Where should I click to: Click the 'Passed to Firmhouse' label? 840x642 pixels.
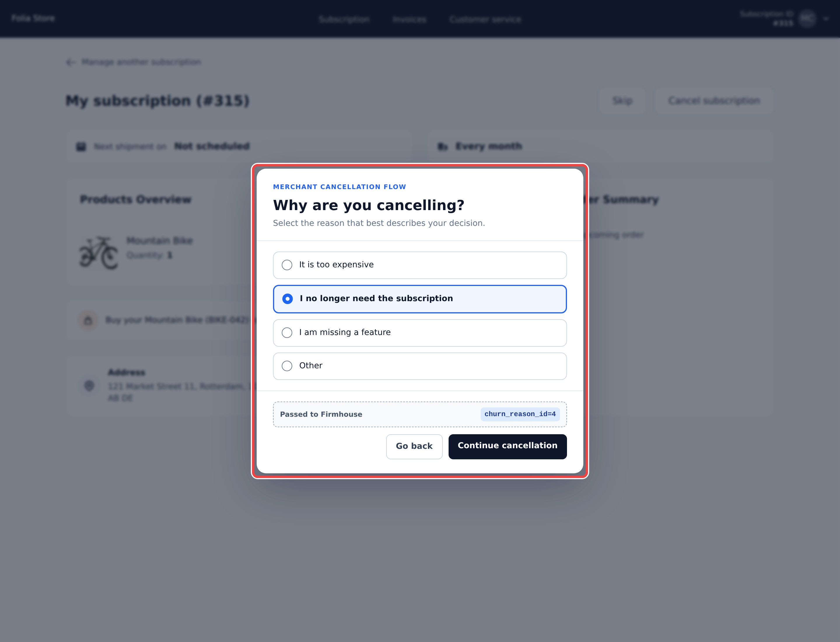click(321, 414)
